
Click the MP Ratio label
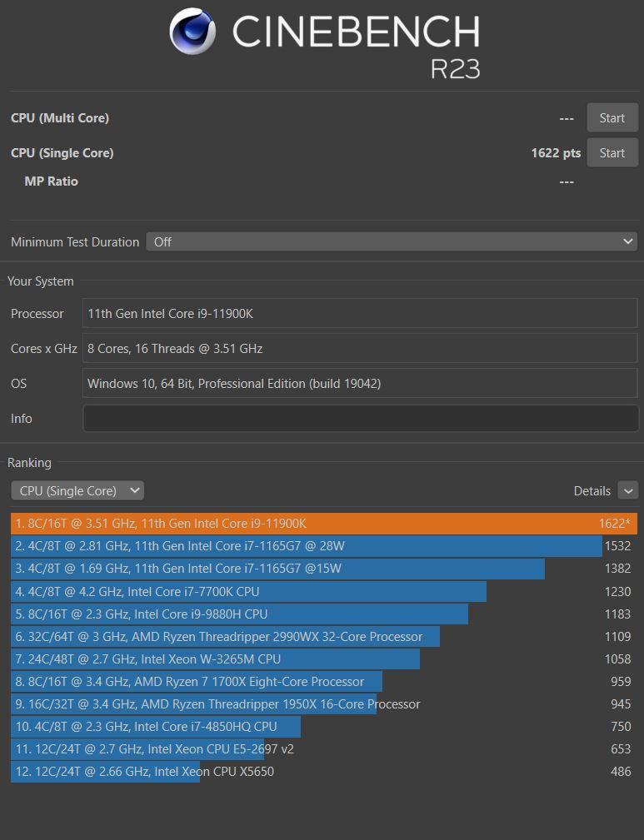click(52, 181)
